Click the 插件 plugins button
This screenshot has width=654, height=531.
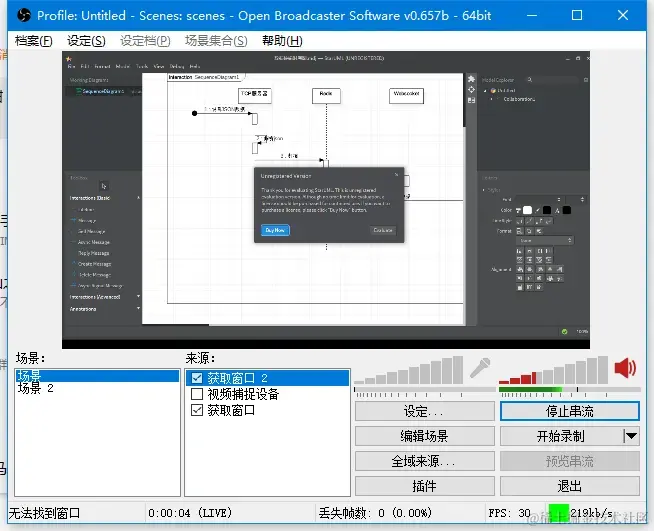click(425, 486)
